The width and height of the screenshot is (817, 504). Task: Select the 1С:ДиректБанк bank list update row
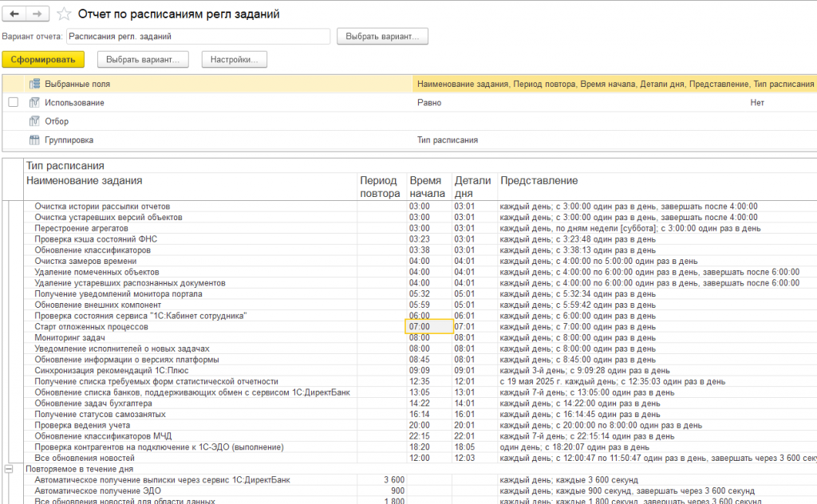coord(192,392)
